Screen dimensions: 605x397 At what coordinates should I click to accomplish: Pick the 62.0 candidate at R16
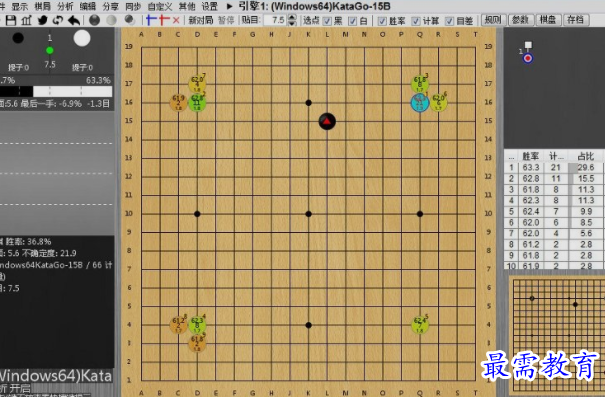[439, 103]
